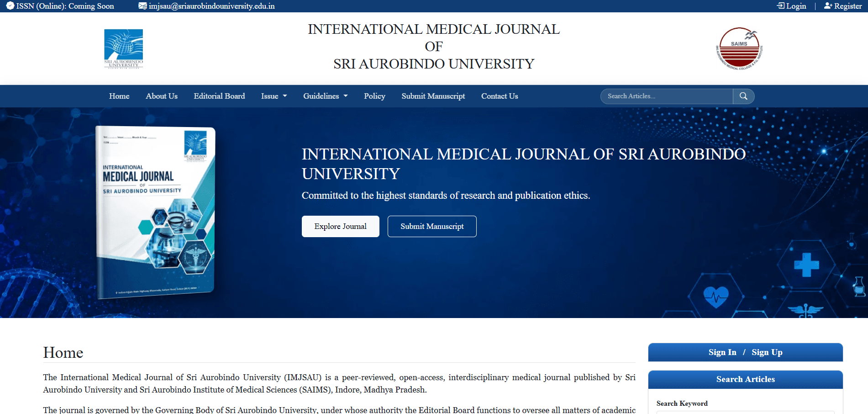Click the journal cover thumbnail

155,212
